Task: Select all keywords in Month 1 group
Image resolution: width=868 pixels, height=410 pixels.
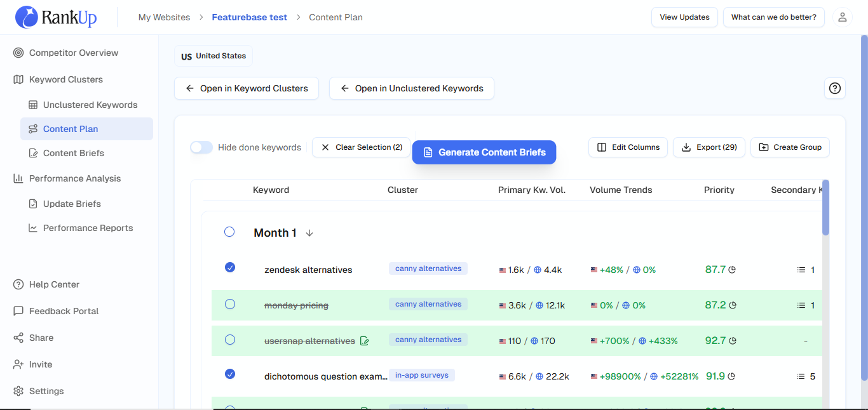Action: click(x=229, y=232)
